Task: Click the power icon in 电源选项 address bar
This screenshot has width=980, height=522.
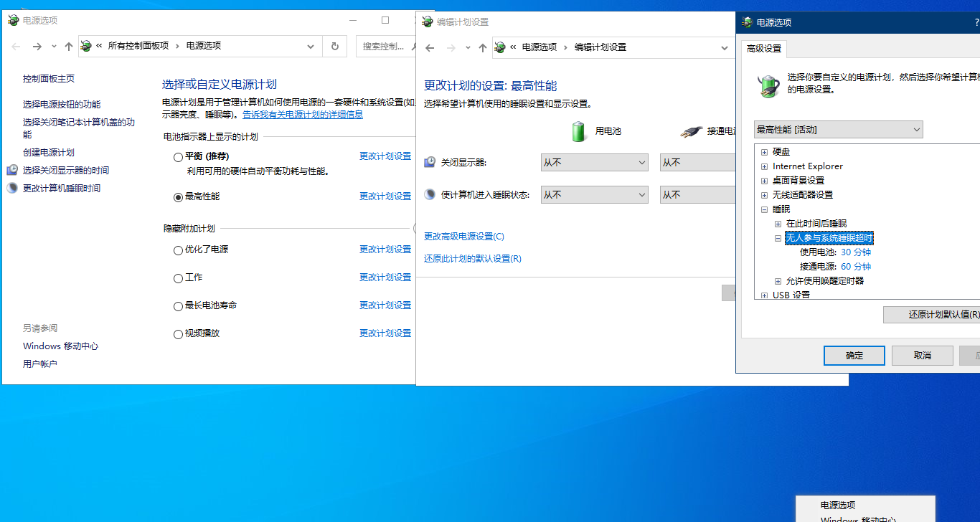Action: pyautogui.click(x=87, y=46)
